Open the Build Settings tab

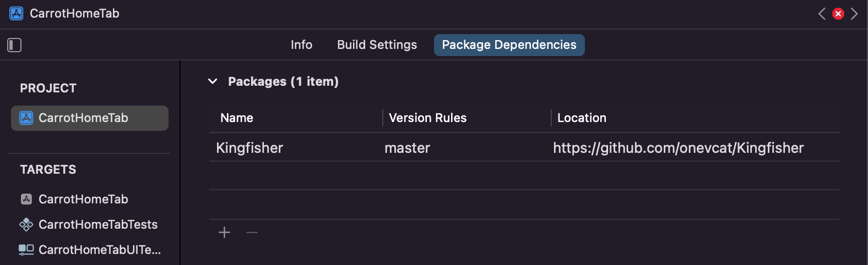coord(377,45)
